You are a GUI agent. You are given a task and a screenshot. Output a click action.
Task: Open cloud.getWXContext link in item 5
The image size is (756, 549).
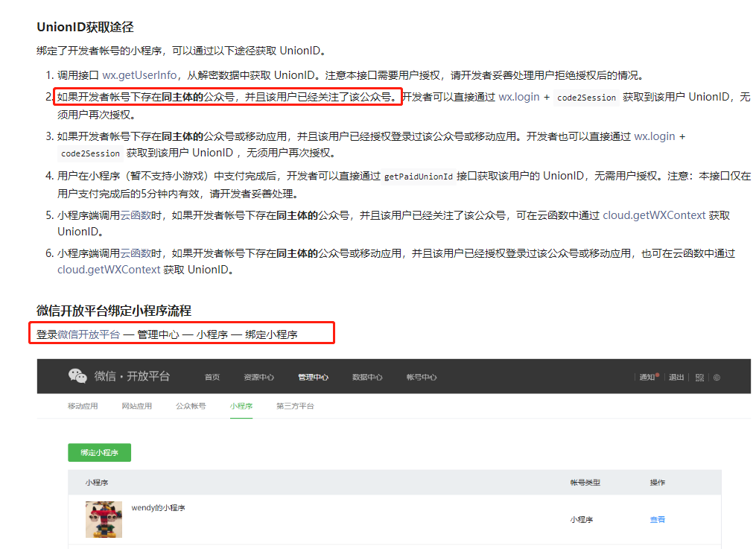point(654,215)
